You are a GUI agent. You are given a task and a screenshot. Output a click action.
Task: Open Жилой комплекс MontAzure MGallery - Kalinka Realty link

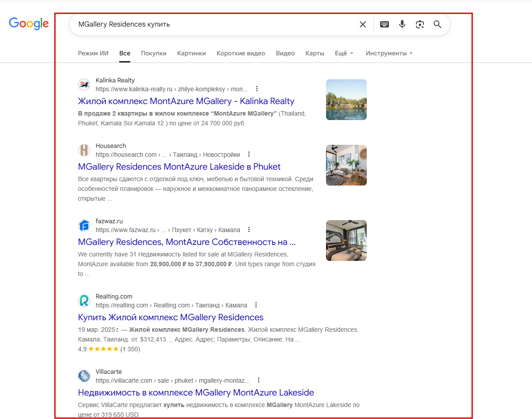click(186, 101)
